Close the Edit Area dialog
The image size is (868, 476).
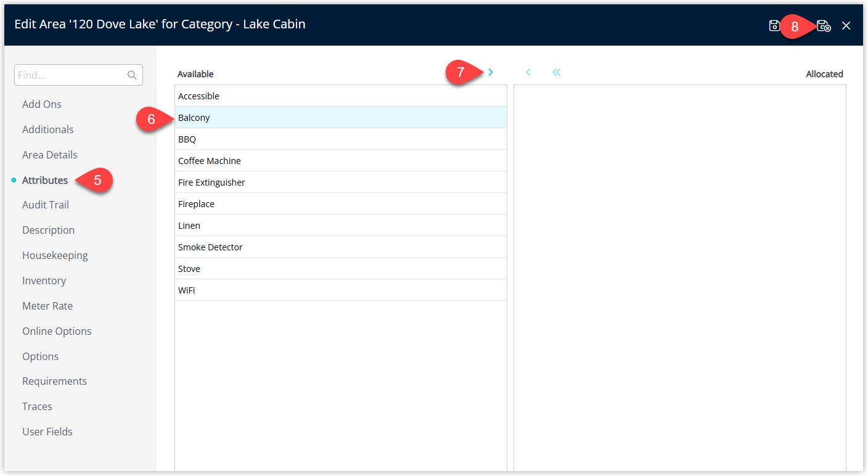pyautogui.click(x=846, y=26)
